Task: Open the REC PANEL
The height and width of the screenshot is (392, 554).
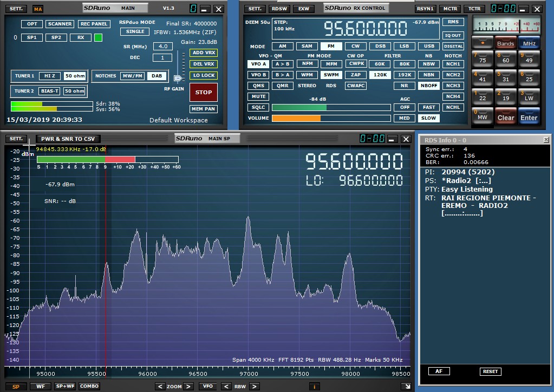Action: tap(94, 24)
